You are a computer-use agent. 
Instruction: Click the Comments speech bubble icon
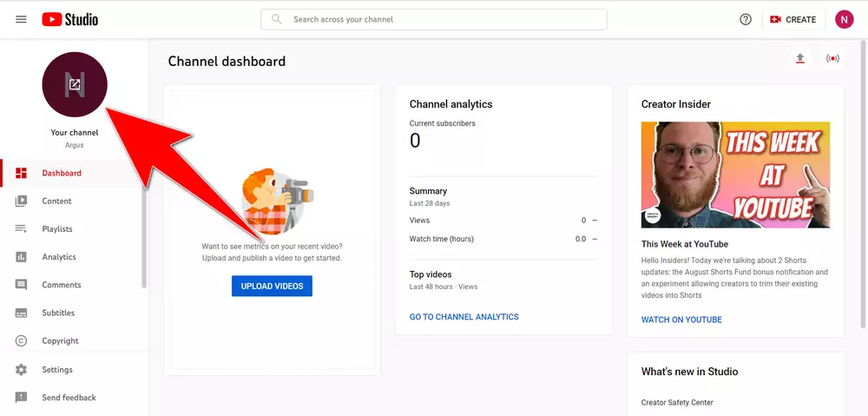[21, 285]
